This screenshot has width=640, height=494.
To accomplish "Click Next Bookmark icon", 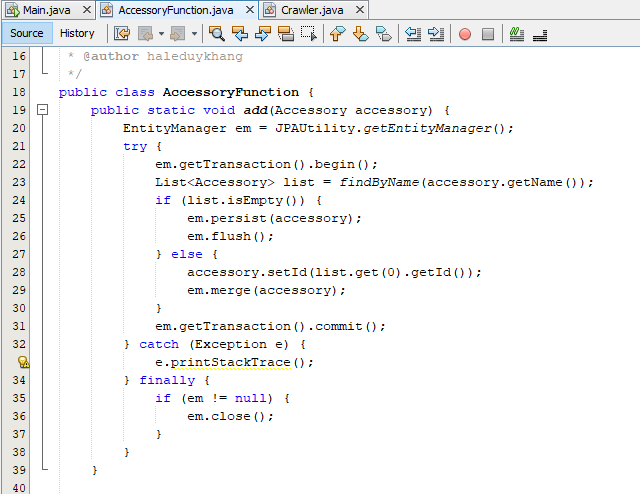I will [360, 33].
